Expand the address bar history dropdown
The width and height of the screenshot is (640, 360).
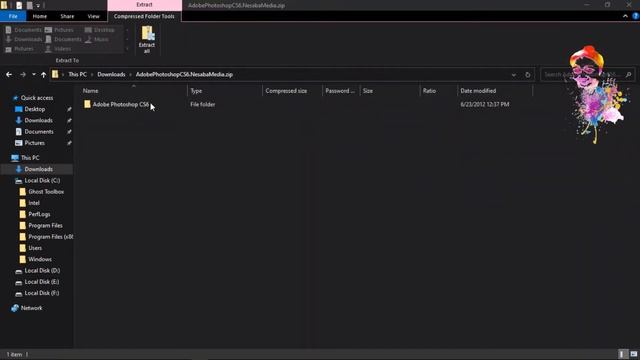point(514,75)
